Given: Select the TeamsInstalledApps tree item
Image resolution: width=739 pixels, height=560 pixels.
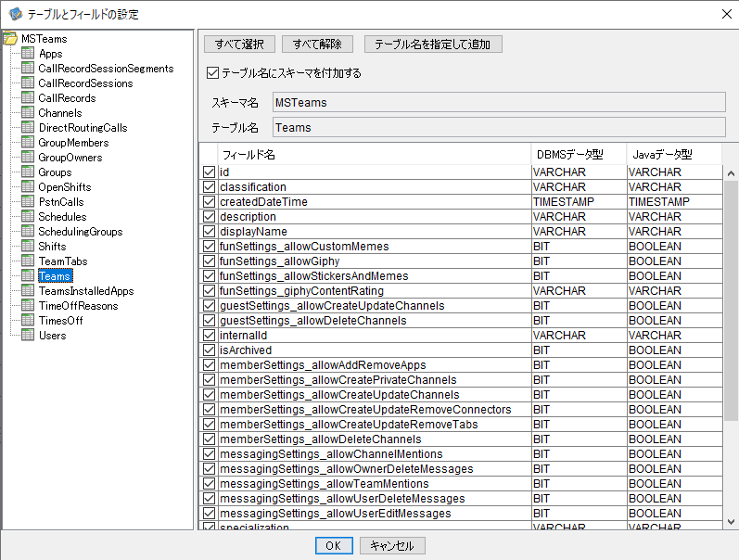Looking at the screenshot, I should [x=86, y=291].
